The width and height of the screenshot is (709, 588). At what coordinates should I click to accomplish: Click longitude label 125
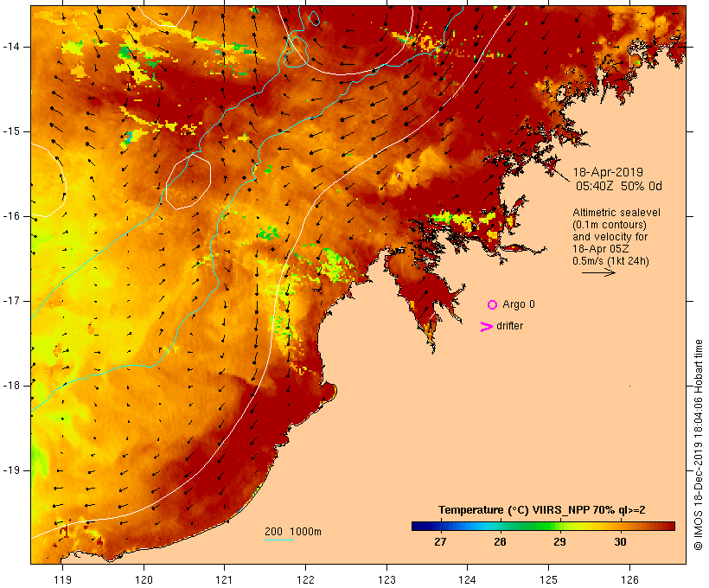pos(548,579)
